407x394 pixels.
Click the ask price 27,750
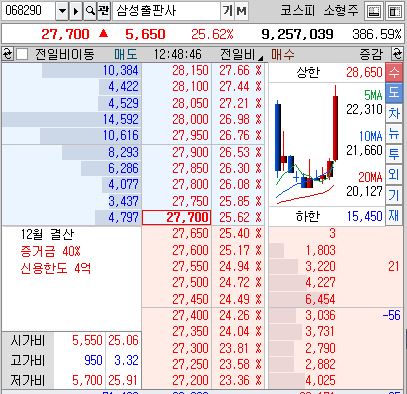[190, 201]
